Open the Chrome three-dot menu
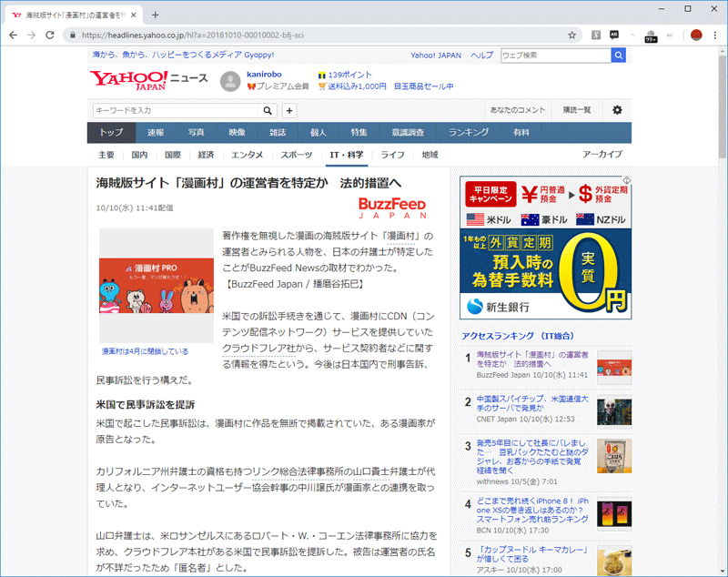This screenshot has height=577, width=728. click(715, 35)
